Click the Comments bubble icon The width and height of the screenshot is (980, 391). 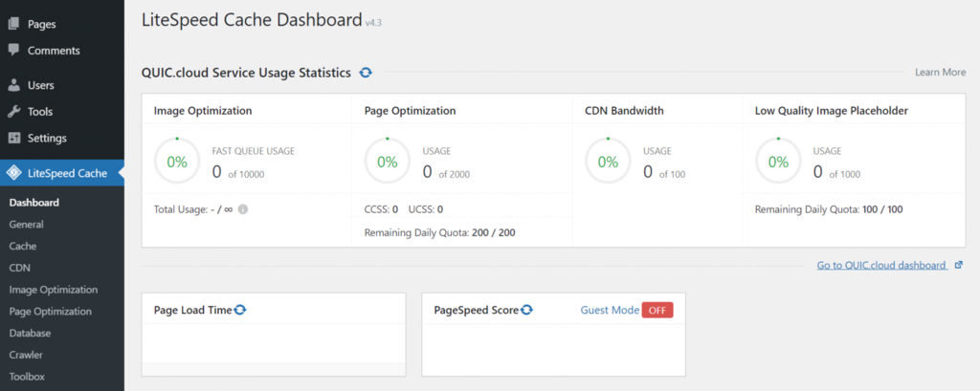pyautogui.click(x=13, y=51)
